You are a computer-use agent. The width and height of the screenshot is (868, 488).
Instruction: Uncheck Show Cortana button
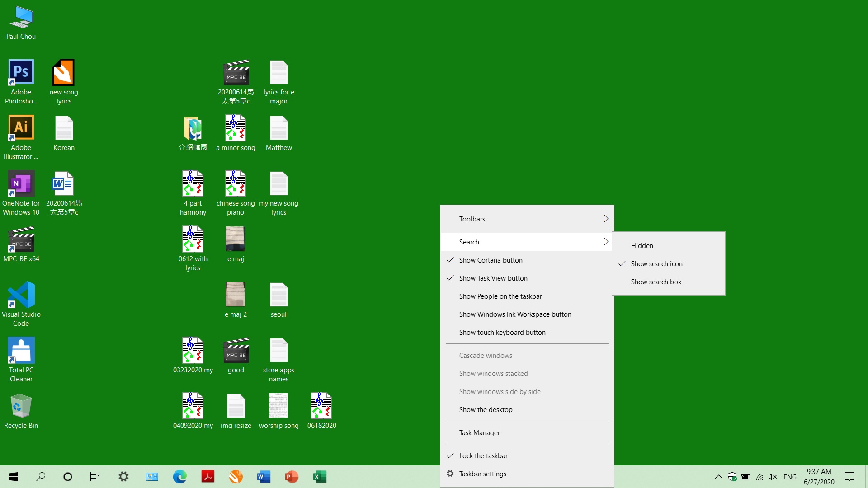click(x=491, y=260)
